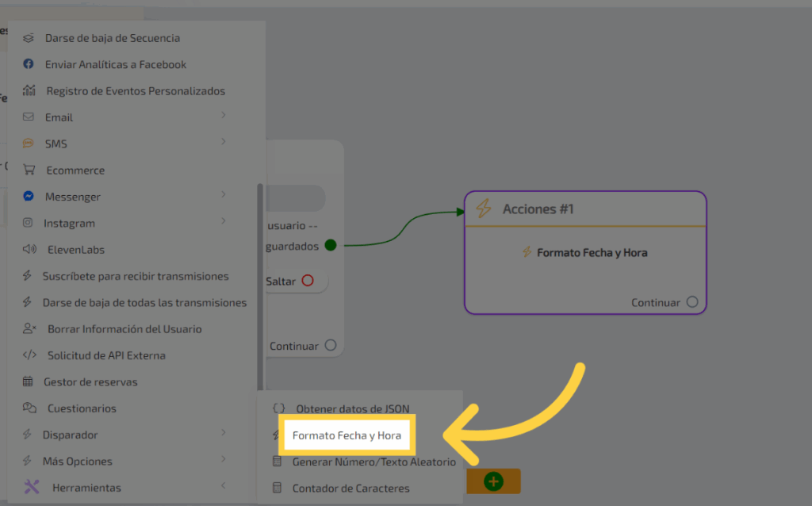Select Formato Fecha y Hora option

[x=347, y=435]
